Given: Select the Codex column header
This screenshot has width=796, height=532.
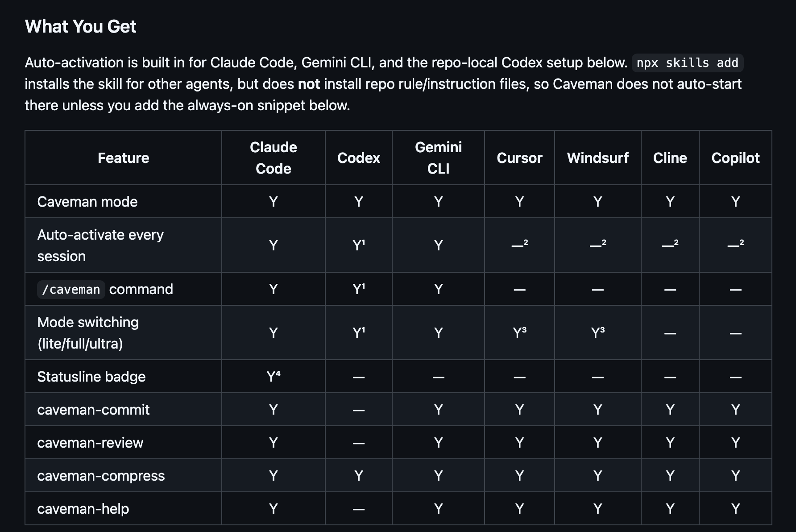Looking at the screenshot, I should click(359, 158).
